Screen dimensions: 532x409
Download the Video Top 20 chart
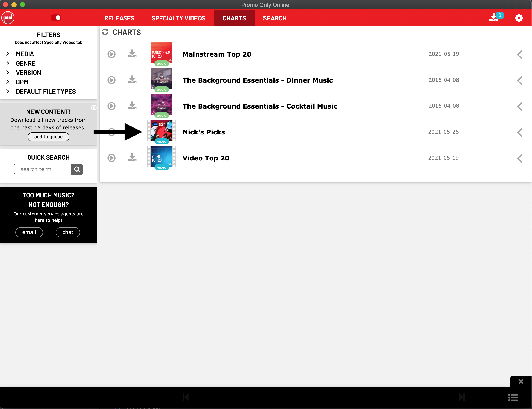coord(132,157)
